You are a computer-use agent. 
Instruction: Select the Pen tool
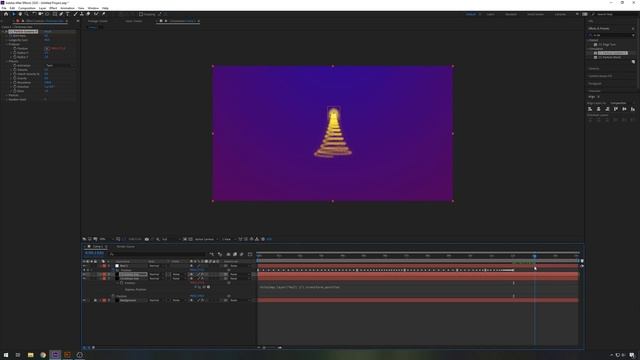tap(61, 14)
